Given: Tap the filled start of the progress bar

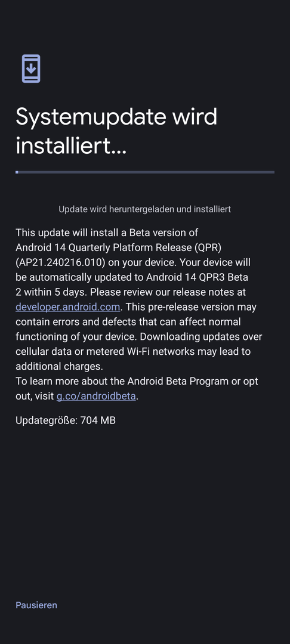Looking at the screenshot, I should 17,172.
